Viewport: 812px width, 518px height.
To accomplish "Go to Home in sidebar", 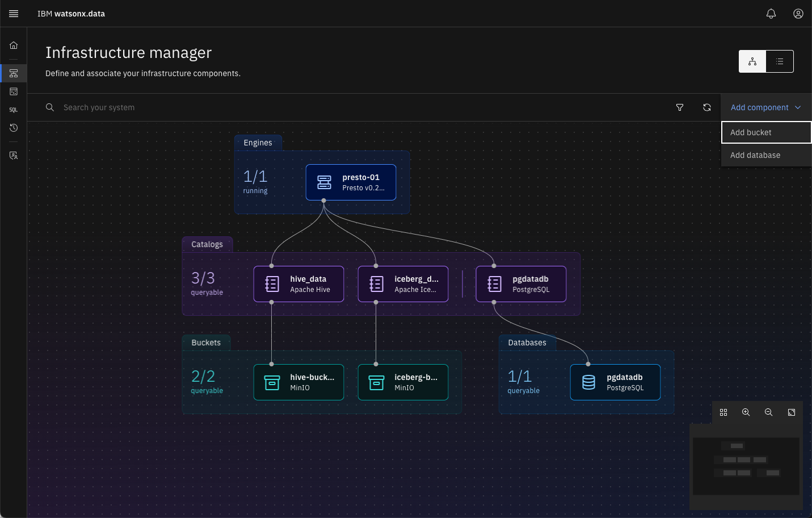I will 14,45.
